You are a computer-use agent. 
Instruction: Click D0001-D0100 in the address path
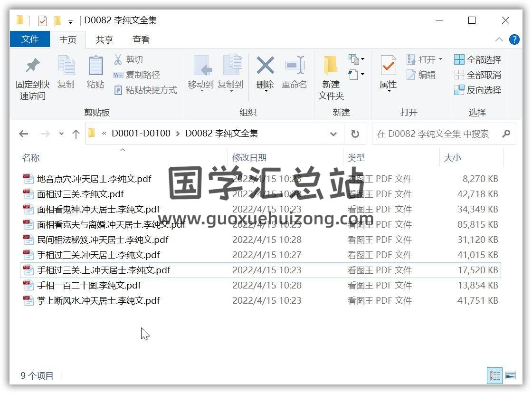141,134
